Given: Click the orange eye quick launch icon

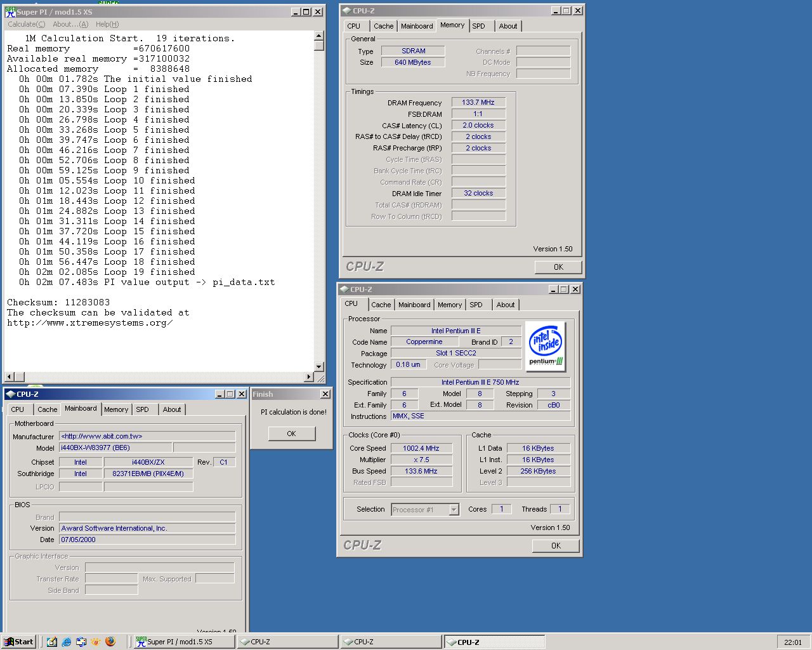Looking at the screenshot, I should [x=96, y=642].
